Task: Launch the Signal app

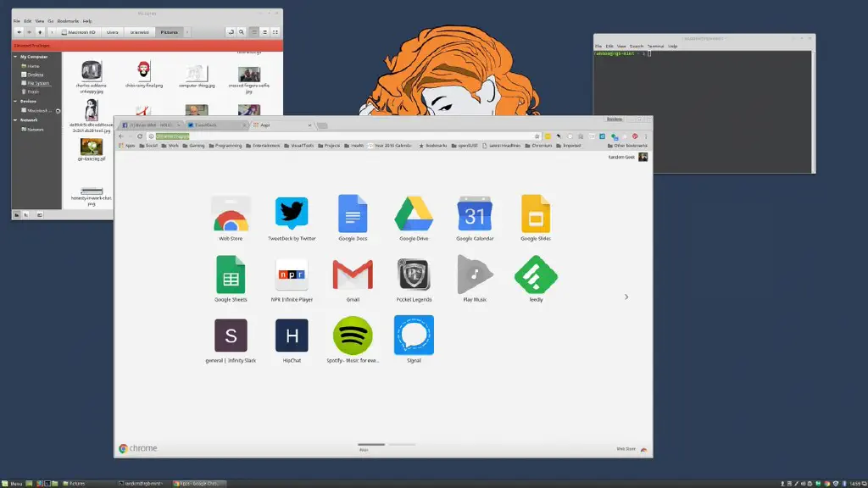Action: [x=414, y=340]
